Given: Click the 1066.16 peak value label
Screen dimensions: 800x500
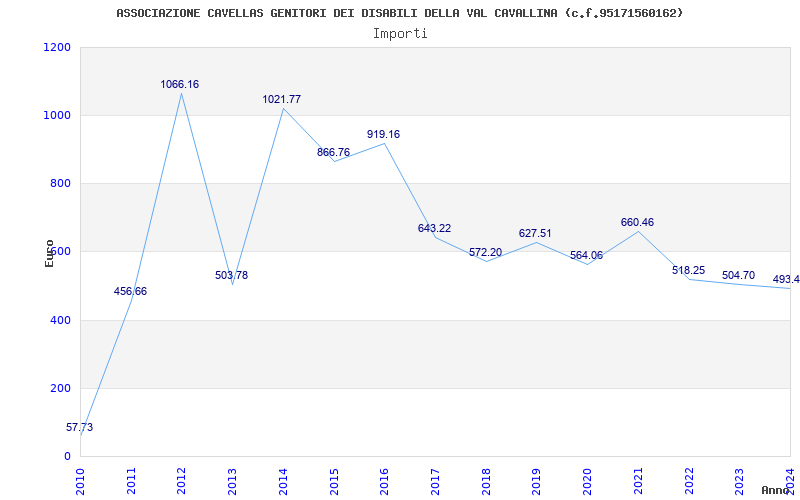Looking at the screenshot, I should click(180, 84).
